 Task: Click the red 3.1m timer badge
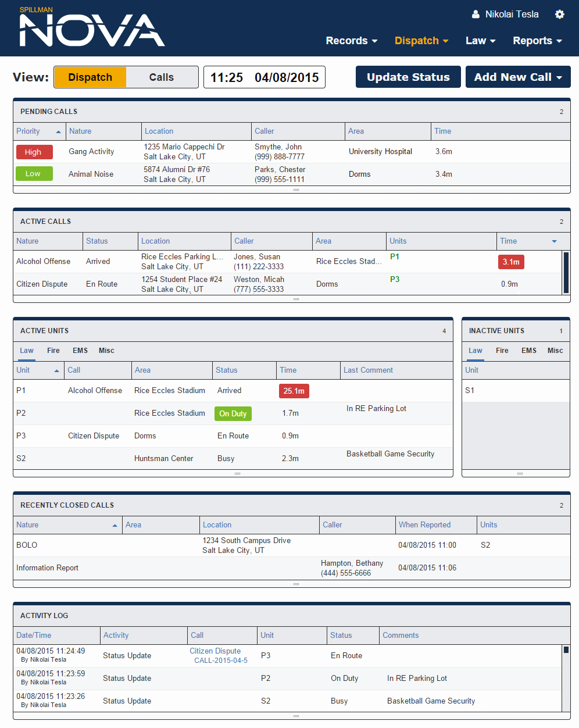[510, 262]
